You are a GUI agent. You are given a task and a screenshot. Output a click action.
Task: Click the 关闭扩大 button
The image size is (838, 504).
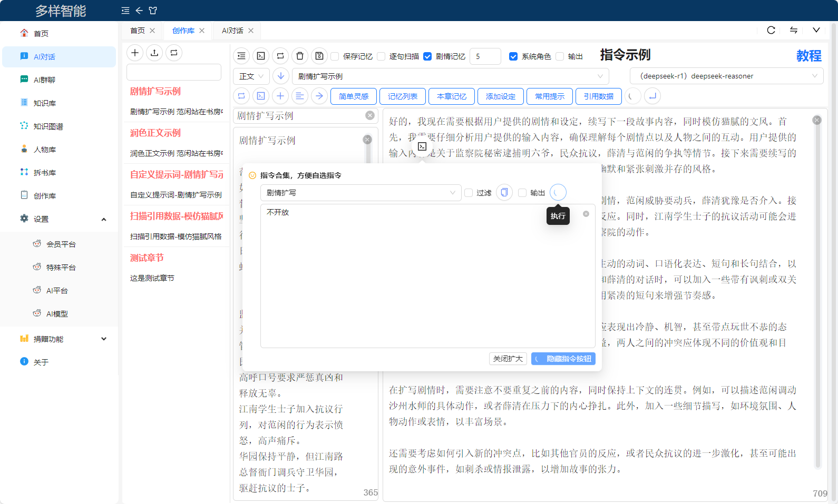508,359
